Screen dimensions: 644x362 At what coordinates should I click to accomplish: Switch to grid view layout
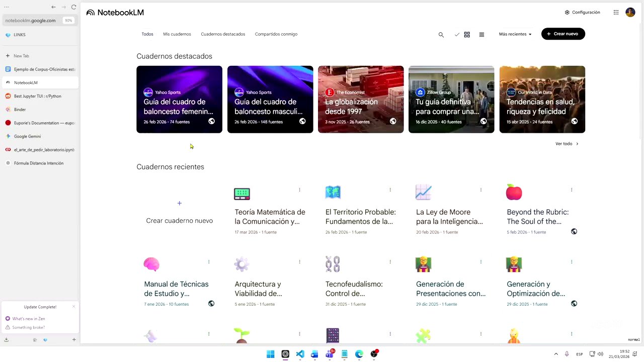(467, 35)
